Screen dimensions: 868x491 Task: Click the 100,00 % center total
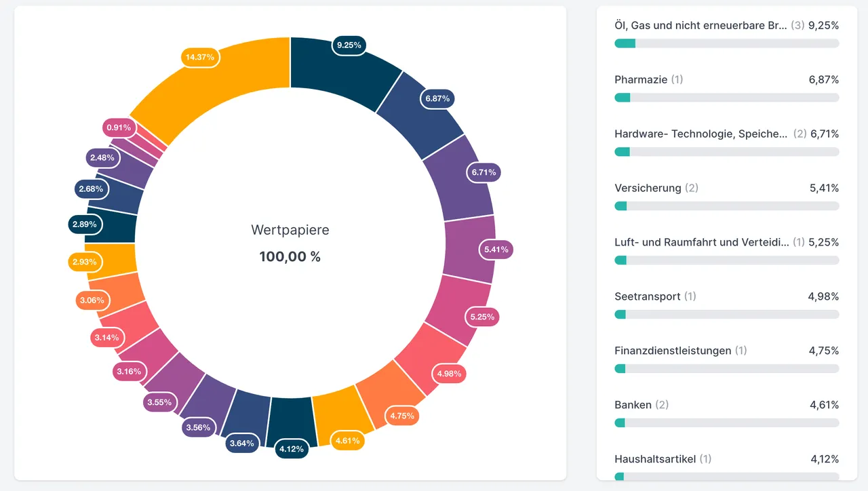290,256
